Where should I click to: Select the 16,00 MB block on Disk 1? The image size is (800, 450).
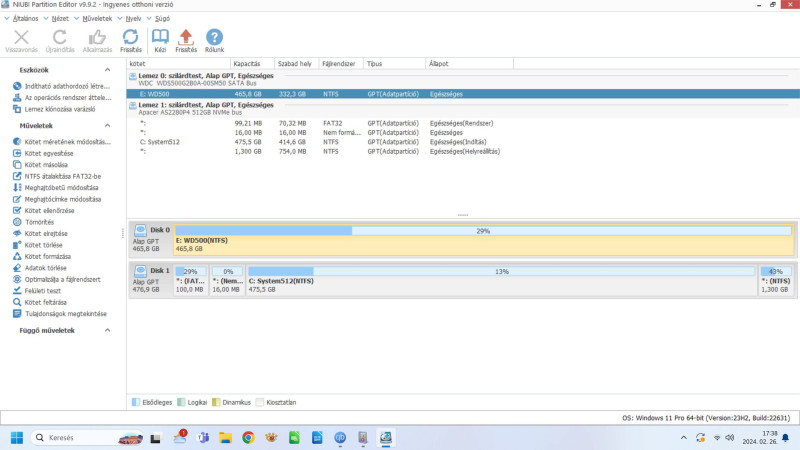tap(228, 280)
